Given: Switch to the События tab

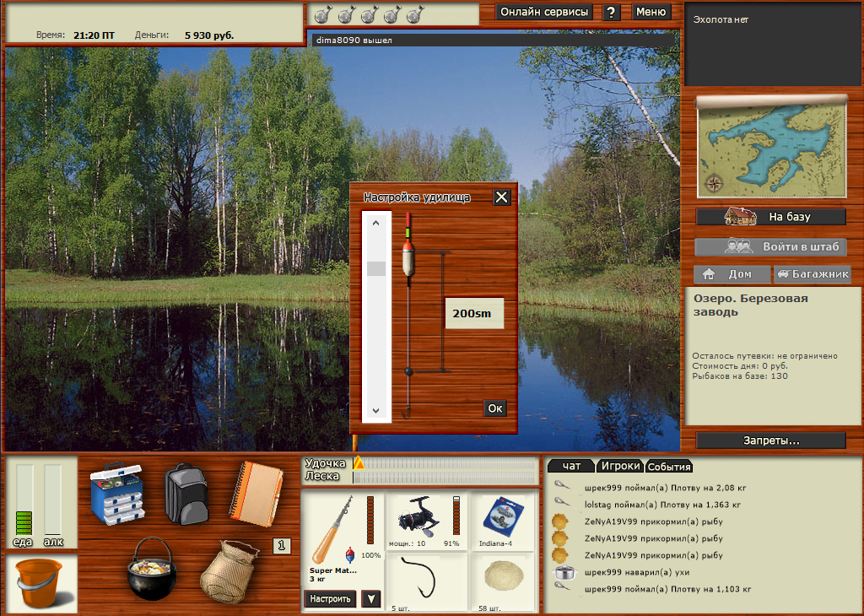Looking at the screenshot, I should click(669, 467).
